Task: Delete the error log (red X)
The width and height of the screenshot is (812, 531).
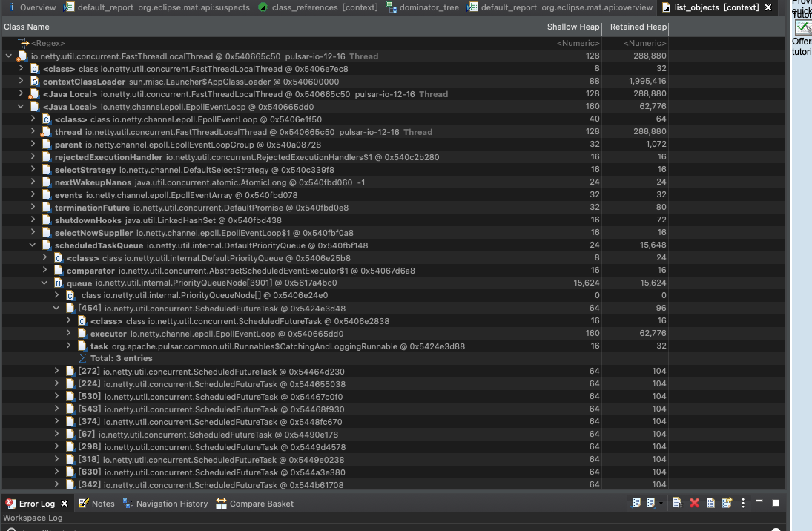Action: pos(694,502)
